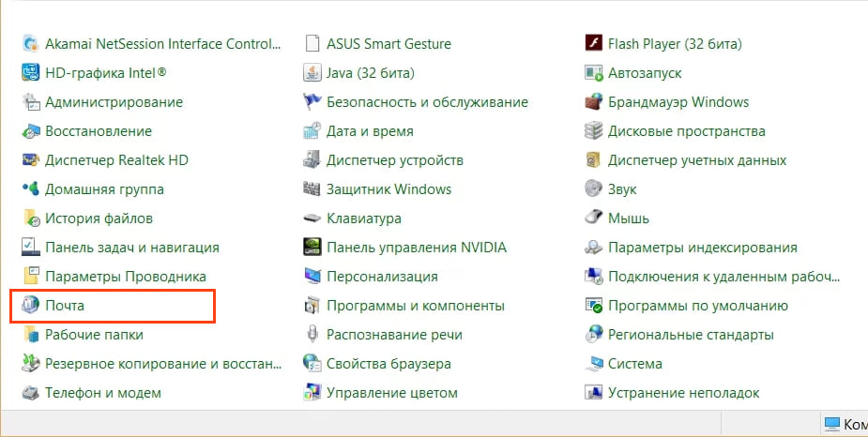Select the Восстановление icon

tap(30, 131)
